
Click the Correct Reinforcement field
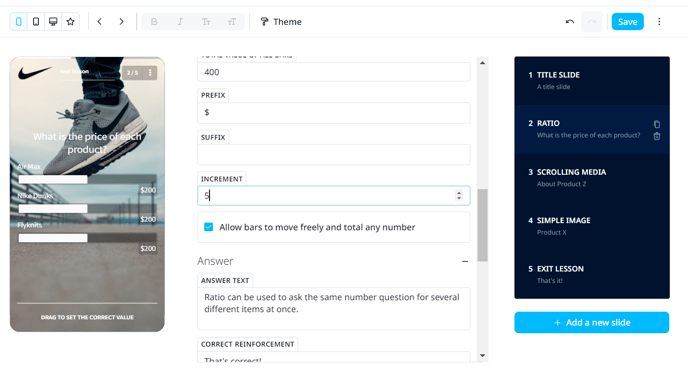click(x=333, y=357)
